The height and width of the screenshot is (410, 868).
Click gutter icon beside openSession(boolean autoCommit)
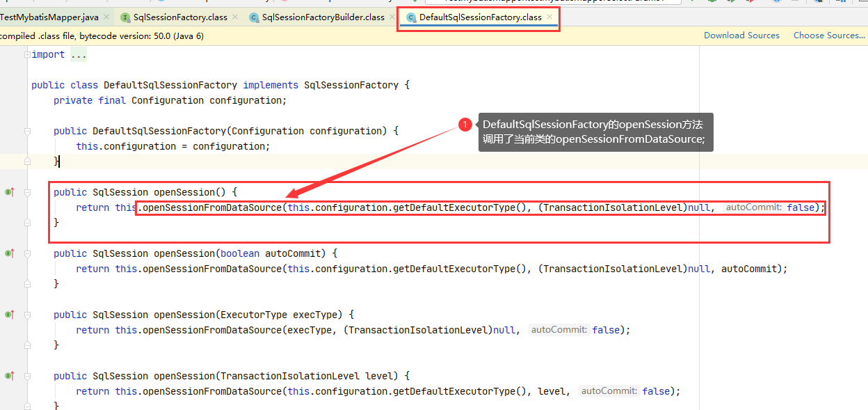[x=9, y=253]
